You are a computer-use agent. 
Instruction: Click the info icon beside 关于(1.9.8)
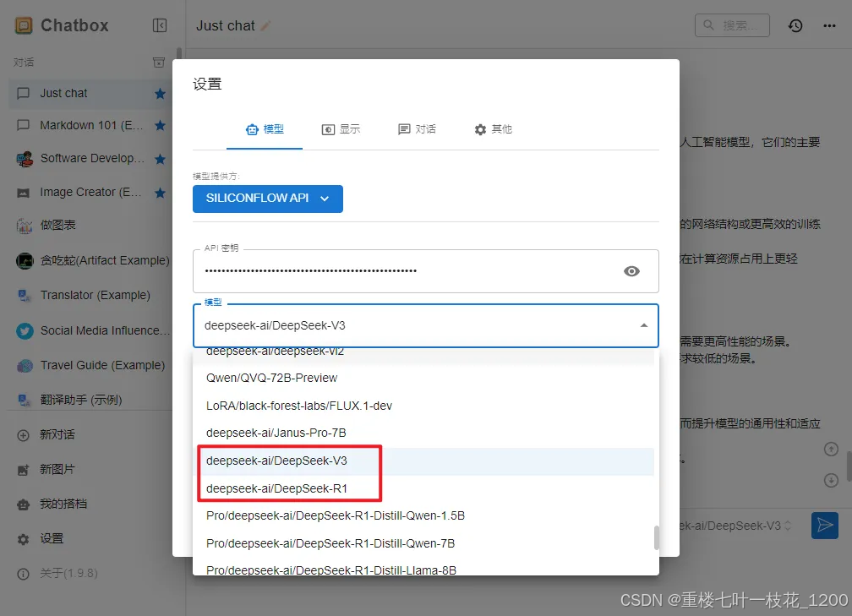(24, 574)
